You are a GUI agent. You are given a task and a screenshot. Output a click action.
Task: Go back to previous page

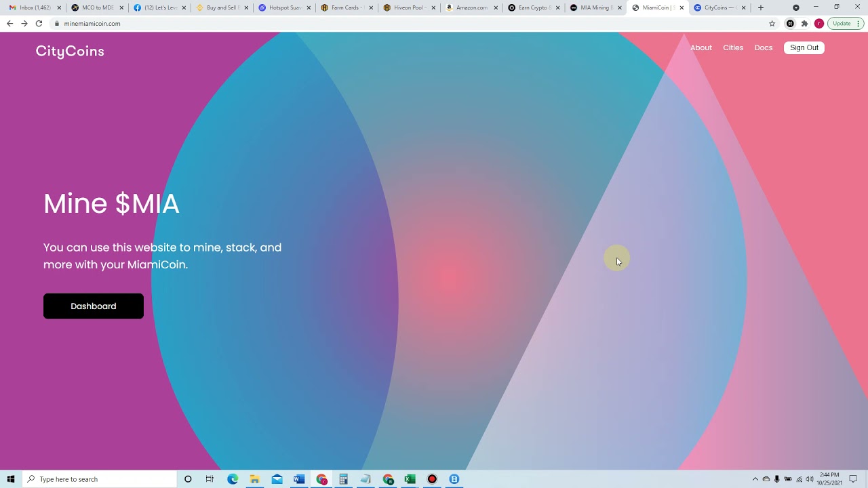click(9, 23)
